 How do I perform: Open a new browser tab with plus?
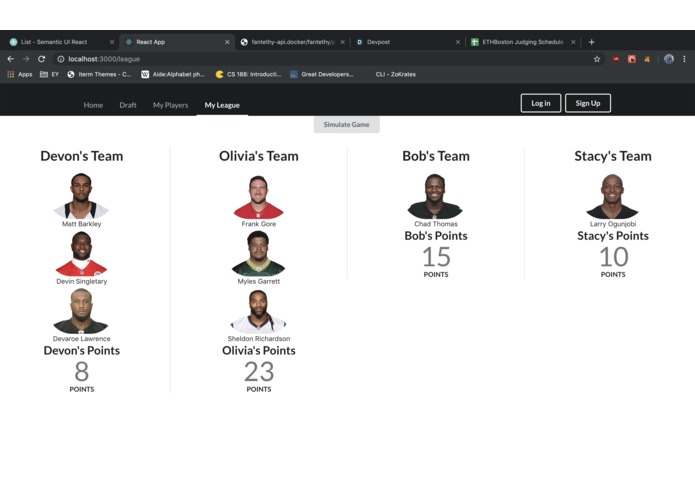(591, 42)
